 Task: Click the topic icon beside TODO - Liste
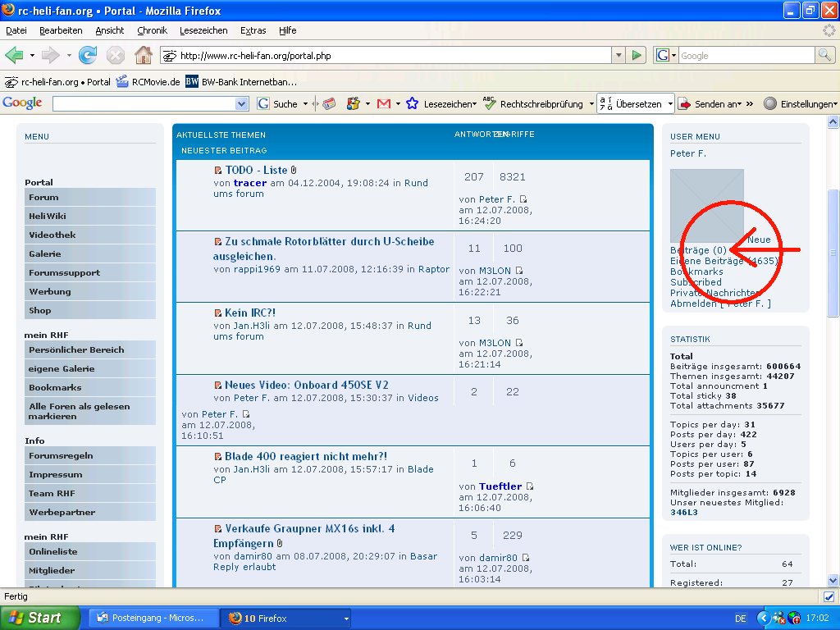(x=218, y=171)
